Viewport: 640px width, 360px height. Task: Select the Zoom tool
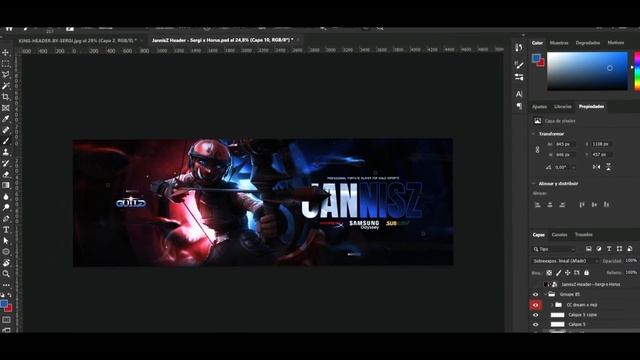pos(6,274)
